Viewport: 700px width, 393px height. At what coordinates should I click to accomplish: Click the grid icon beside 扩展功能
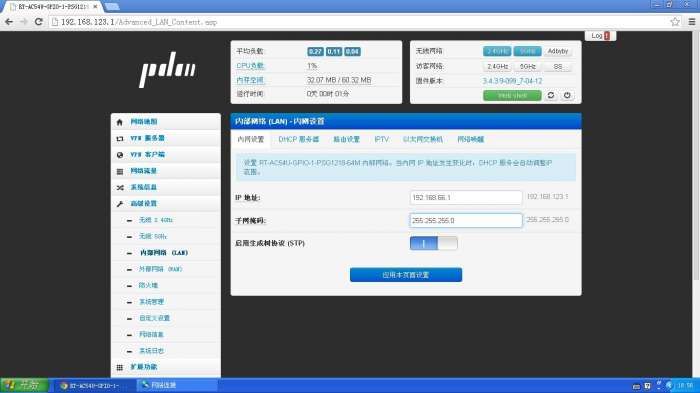(119, 367)
